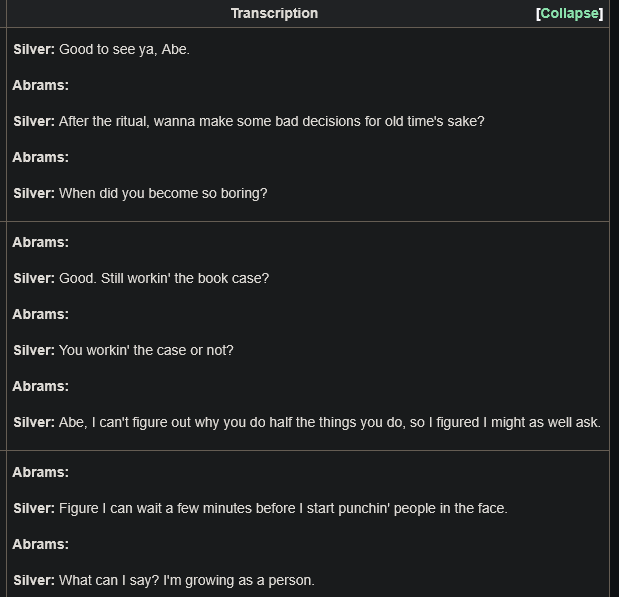The height and width of the screenshot is (597, 619).
Task: Click the sentence about making bad decisions
Action: click(x=272, y=122)
